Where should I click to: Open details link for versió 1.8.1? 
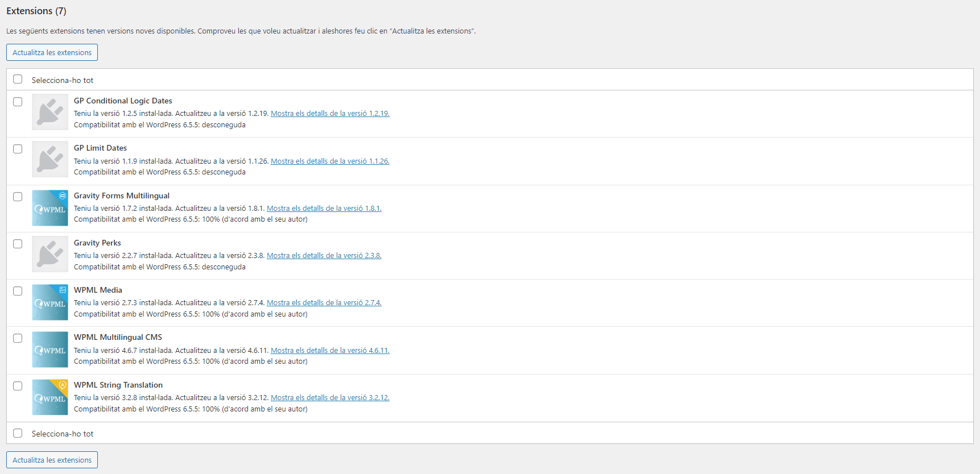[x=324, y=209]
